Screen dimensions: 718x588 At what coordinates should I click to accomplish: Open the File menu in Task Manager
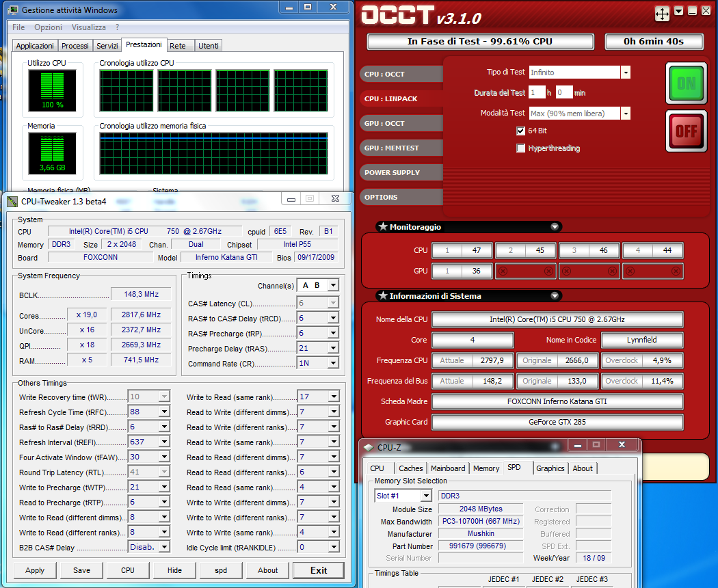pyautogui.click(x=18, y=27)
